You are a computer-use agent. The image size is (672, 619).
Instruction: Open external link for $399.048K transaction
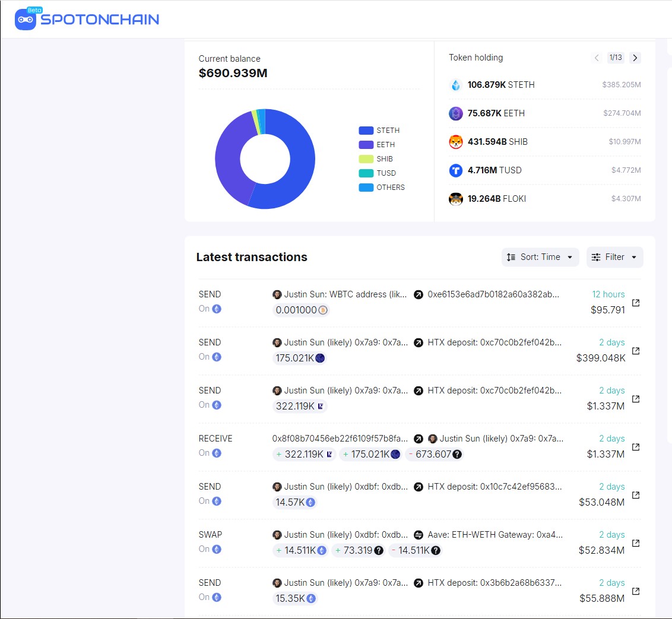point(636,351)
